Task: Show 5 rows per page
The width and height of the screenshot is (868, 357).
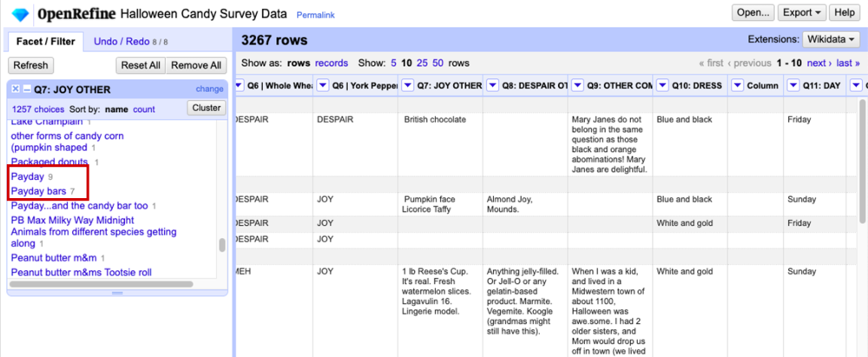Action: [x=393, y=63]
